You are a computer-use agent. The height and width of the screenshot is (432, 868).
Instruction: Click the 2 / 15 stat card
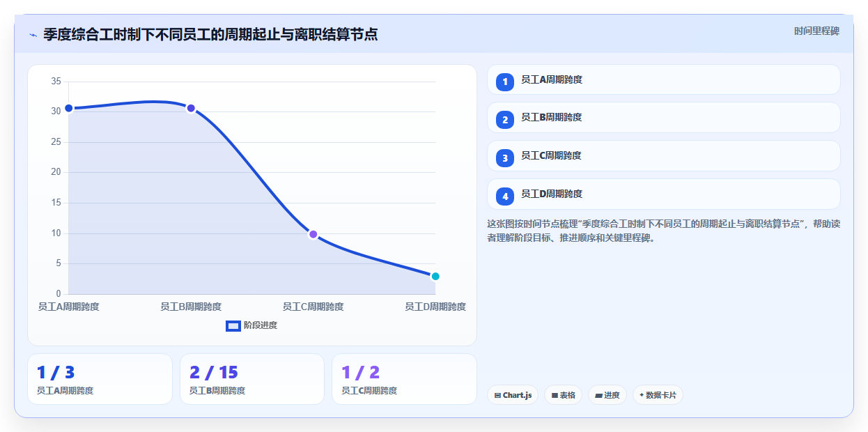tap(252, 379)
